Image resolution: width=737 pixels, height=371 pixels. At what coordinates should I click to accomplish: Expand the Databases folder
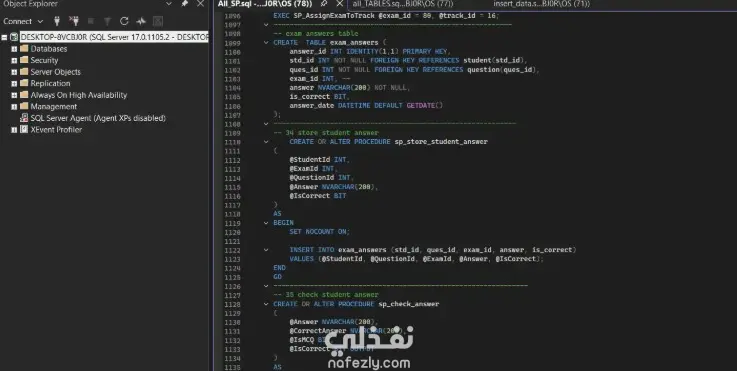(14, 49)
